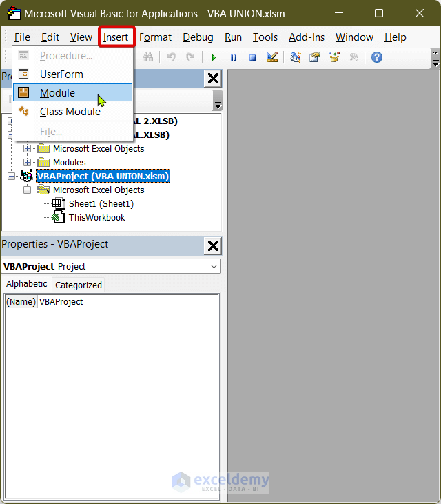Select VBAProject (VBA UNION.xlsm) node
This screenshot has height=504, width=441.
pos(103,176)
